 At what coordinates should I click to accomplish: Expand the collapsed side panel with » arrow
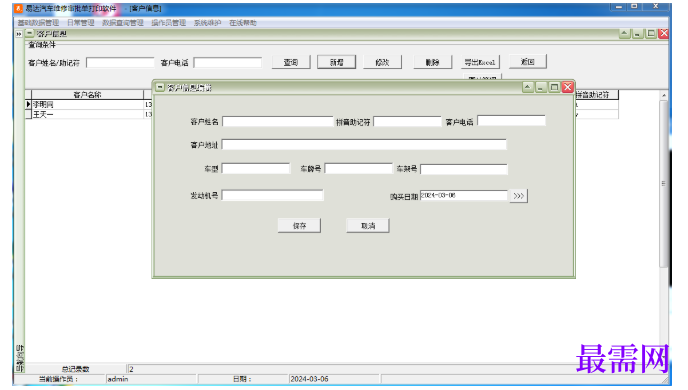click(x=19, y=34)
